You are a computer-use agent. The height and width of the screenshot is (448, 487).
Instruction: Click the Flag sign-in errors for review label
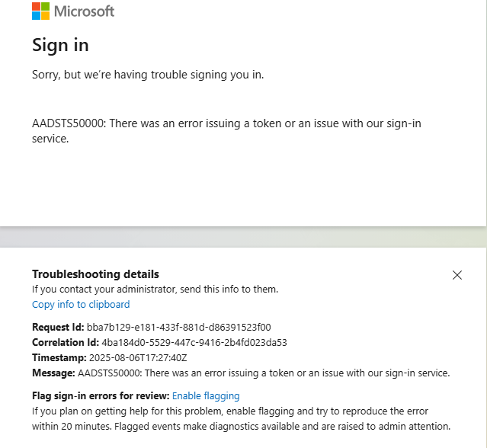coord(101,396)
